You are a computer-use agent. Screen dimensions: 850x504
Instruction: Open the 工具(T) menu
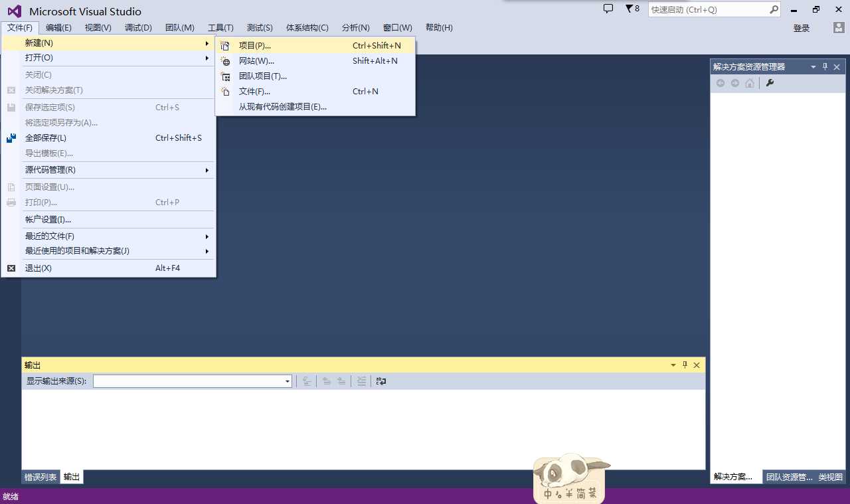(x=220, y=28)
